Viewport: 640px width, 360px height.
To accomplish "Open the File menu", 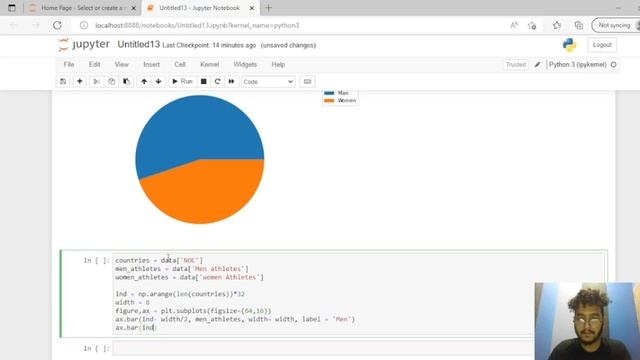I will (69, 64).
